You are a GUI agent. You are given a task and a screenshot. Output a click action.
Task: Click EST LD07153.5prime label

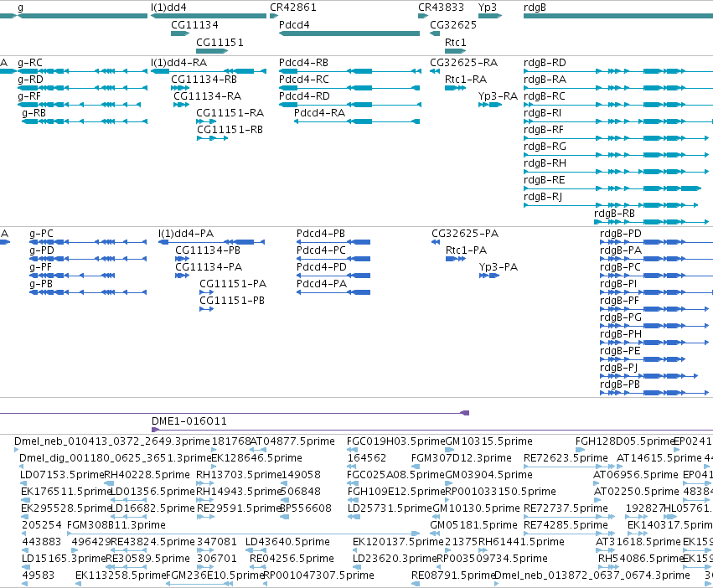62,475
